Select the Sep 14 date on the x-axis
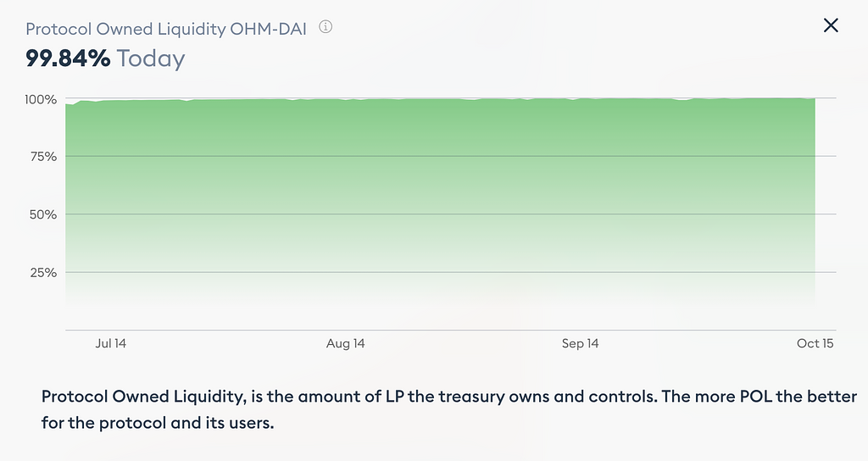 [x=580, y=343]
